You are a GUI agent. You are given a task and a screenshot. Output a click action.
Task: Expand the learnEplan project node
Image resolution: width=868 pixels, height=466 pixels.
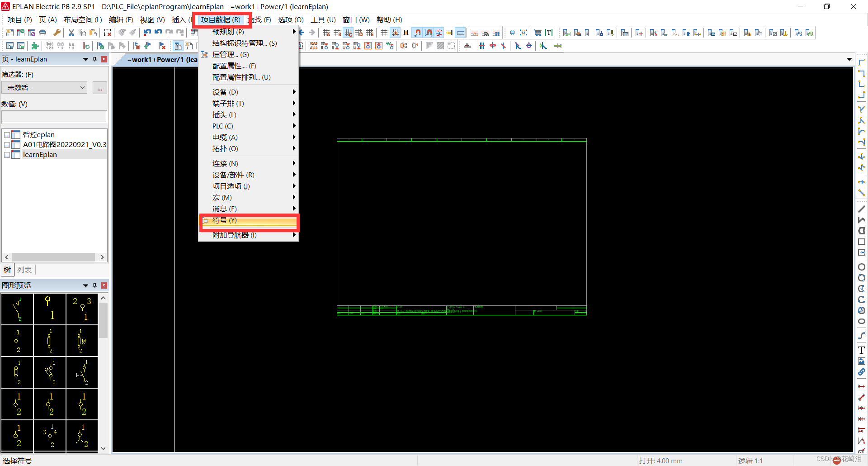point(7,155)
